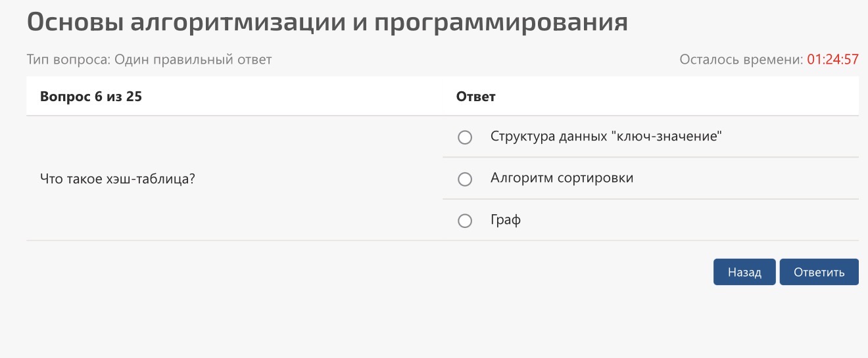Viewport: 868px width, 358px height.
Task: Click the "Основы алгоритмизации и программирования" heading
Action: 327,23
